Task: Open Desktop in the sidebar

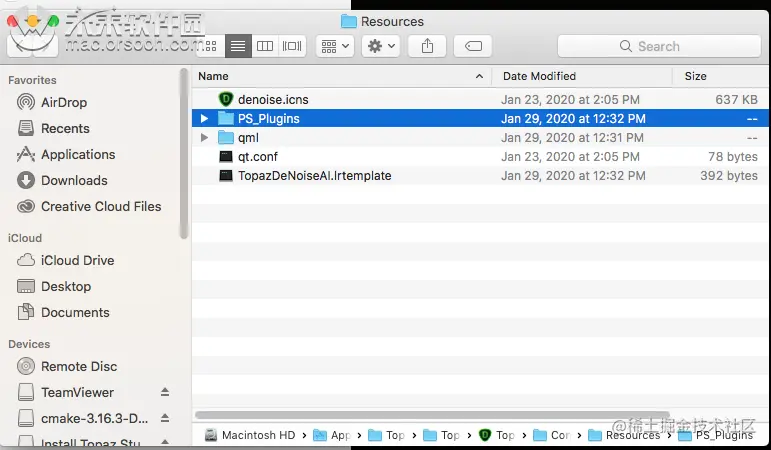Action: 66,286
